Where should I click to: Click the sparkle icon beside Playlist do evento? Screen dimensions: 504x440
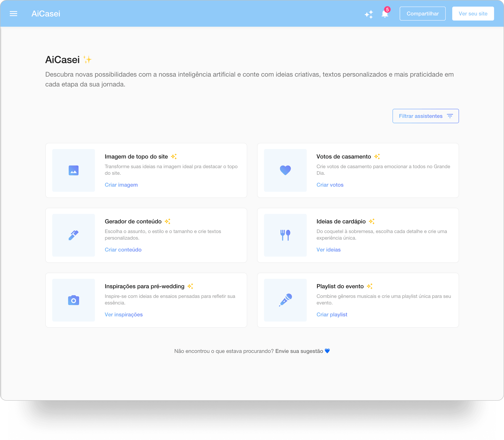coord(370,286)
